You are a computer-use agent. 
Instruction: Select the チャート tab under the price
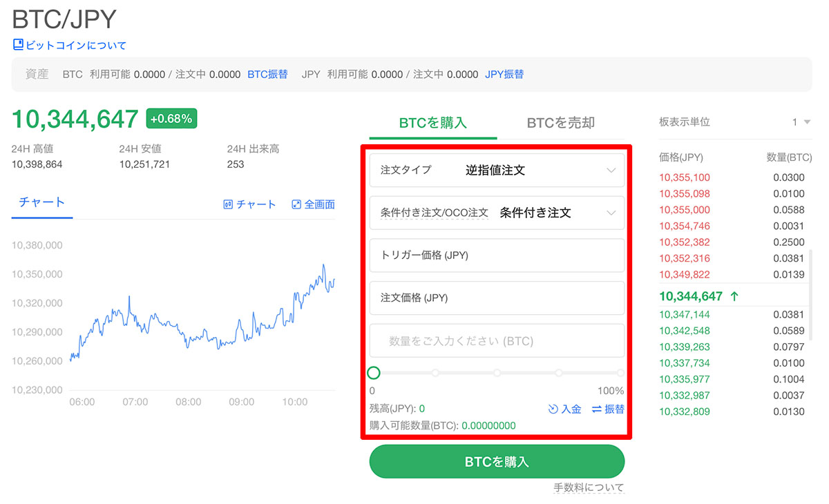42,202
